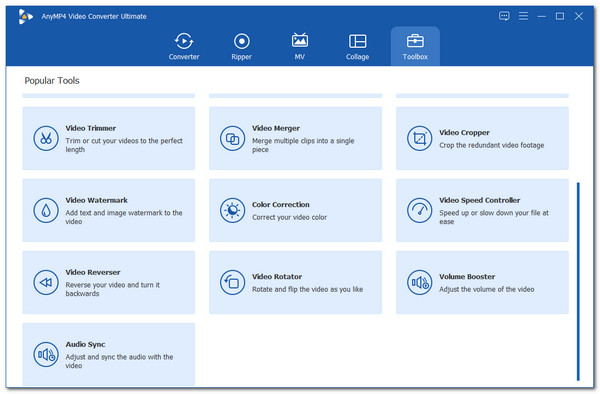Click the Video Cropper crop icon
This screenshot has width=600, height=394.
(419, 138)
